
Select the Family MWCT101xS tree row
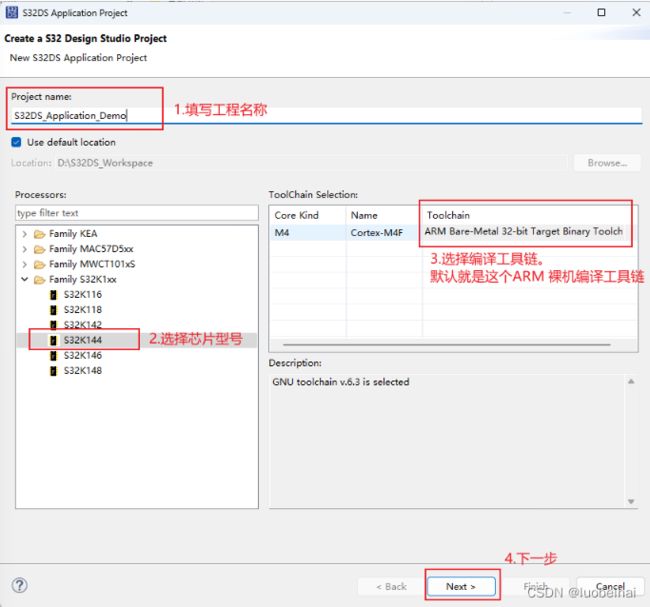point(92,265)
